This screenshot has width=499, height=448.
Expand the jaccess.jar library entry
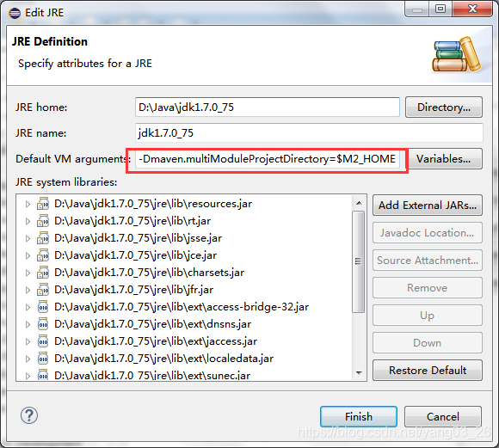(28, 341)
